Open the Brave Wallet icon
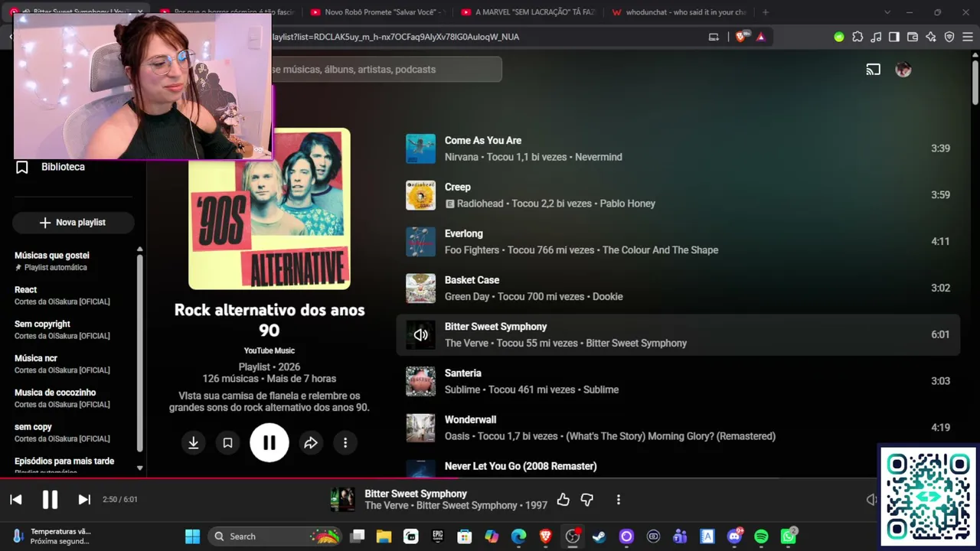This screenshot has width=980, height=551. [913, 37]
